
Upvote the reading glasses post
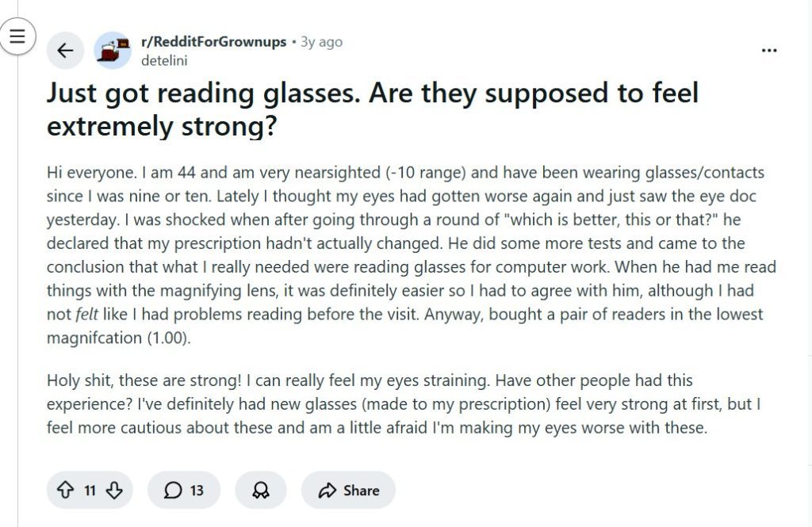coord(65,491)
